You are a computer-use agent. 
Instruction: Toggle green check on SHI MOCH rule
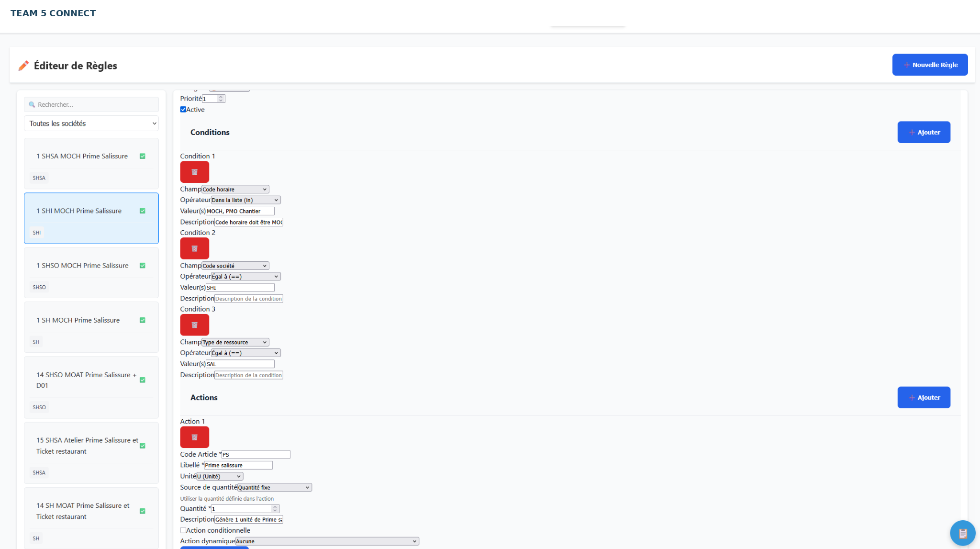click(x=142, y=211)
